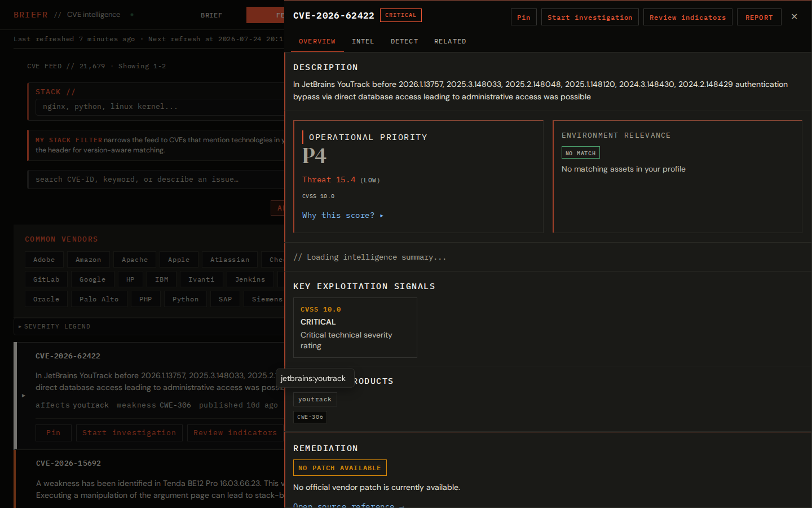Select the CWE-306 chip

[x=310, y=417]
